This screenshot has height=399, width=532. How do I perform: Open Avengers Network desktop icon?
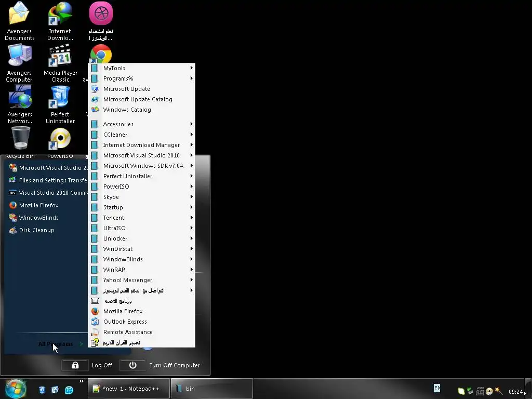pos(20,104)
